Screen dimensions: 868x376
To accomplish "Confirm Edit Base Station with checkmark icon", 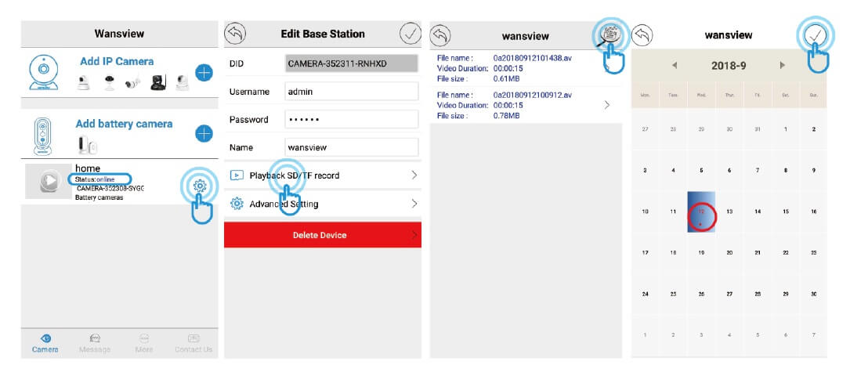I will coord(410,34).
